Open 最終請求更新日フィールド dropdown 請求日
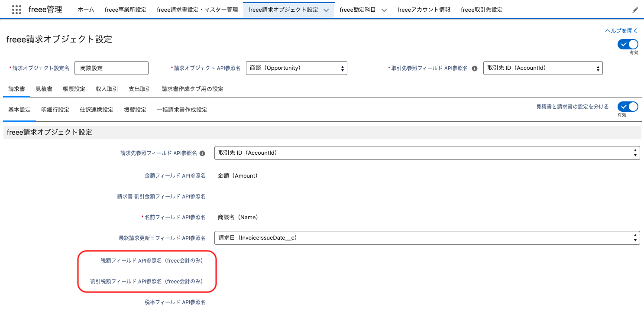Image resolution: width=644 pixels, height=312 pixels. [427, 238]
